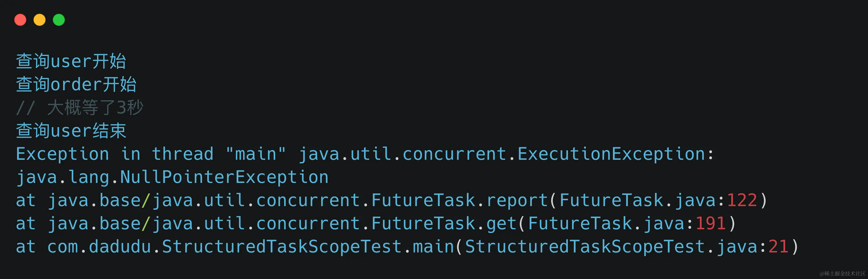868x279 pixels.
Task: Click the '@稀土掘金技术社区' watermark
Action: [842, 274]
